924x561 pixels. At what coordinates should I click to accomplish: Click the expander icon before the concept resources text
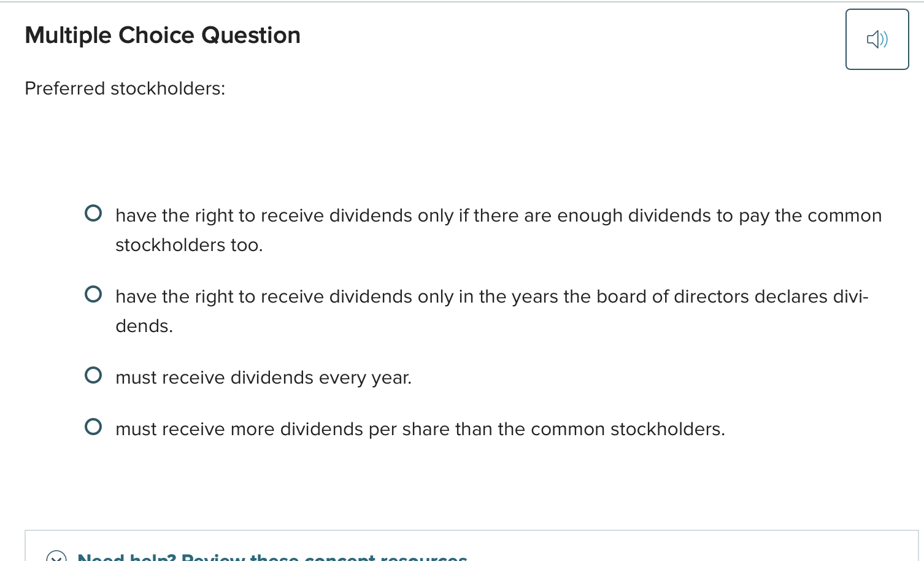coord(55,557)
